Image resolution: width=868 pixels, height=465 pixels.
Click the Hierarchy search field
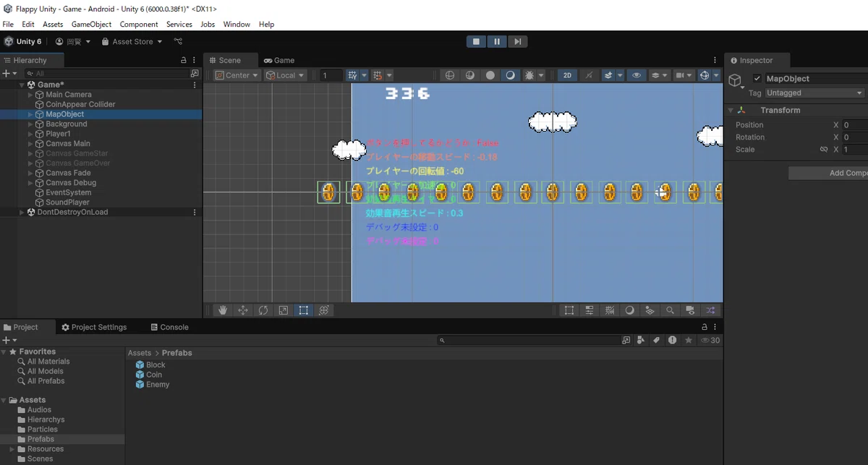(106, 74)
